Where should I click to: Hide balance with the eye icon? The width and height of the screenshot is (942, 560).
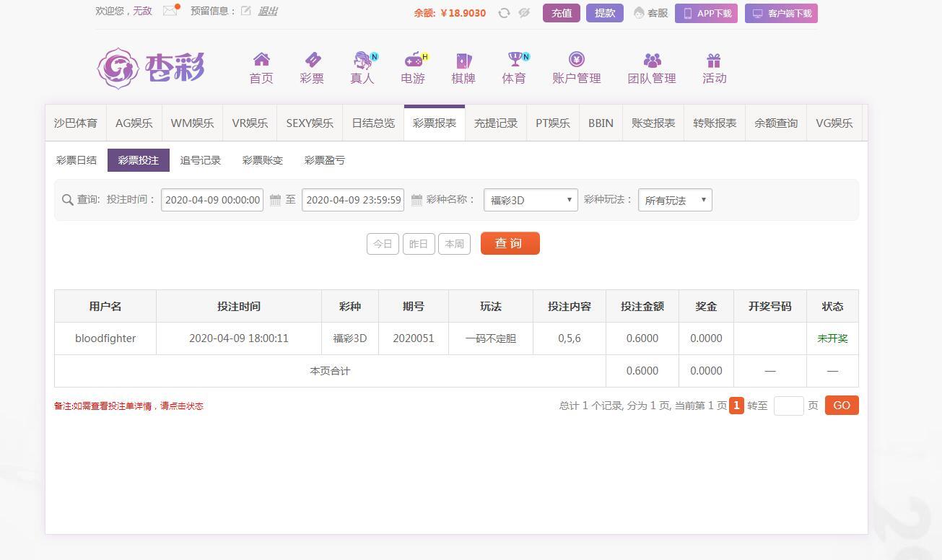pyautogui.click(x=524, y=13)
